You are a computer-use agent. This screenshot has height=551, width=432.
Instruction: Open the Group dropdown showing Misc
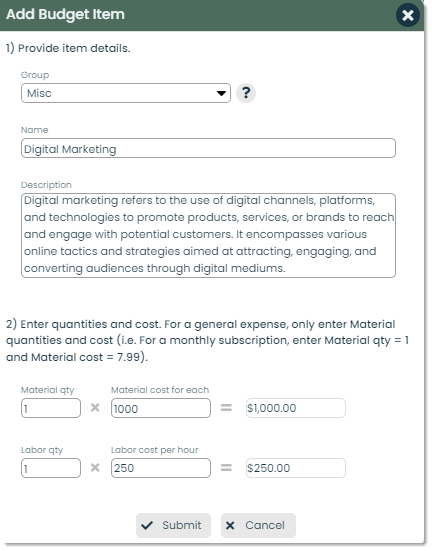tap(126, 93)
